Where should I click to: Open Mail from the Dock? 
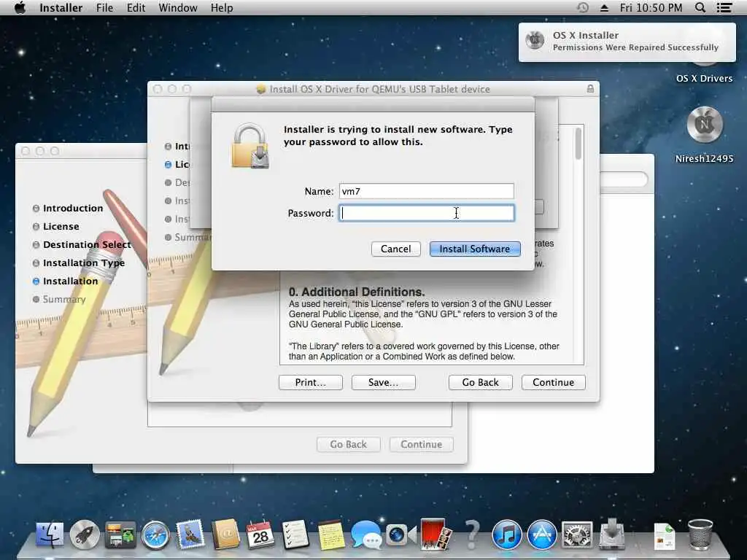click(190, 534)
